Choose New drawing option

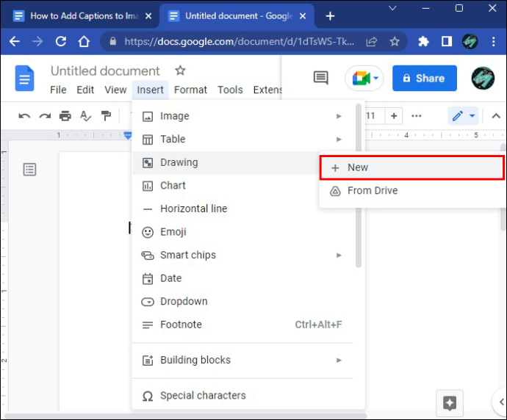click(412, 167)
